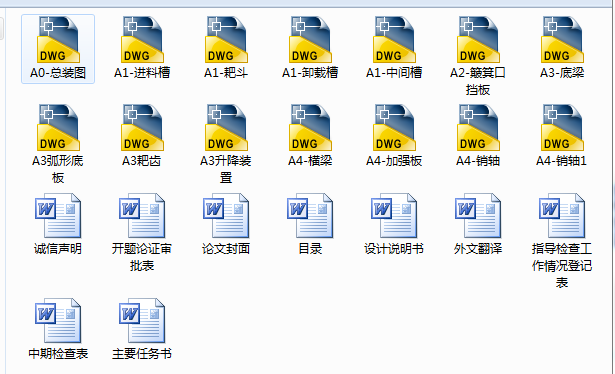The height and width of the screenshot is (374, 615).
Task: Click the file name text "A1-进料槽"
Action: coord(142,73)
